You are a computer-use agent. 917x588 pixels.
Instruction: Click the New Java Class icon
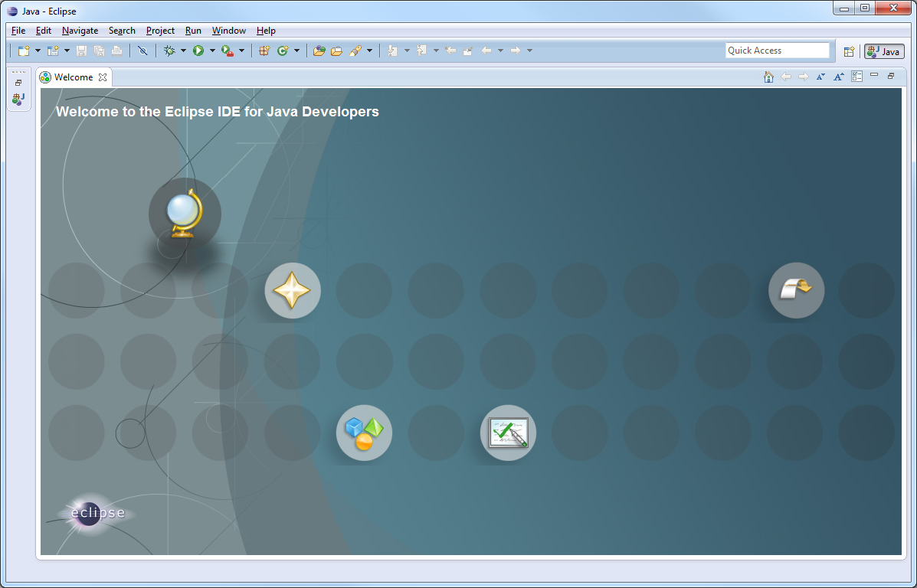click(x=283, y=51)
